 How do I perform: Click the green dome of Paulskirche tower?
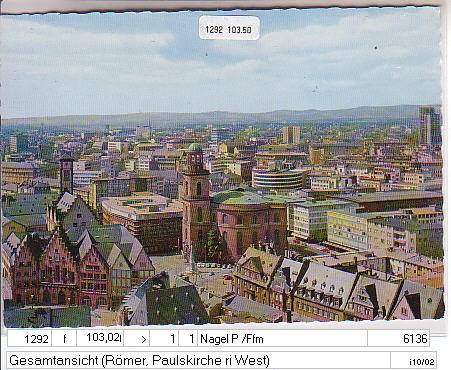click(x=195, y=147)
